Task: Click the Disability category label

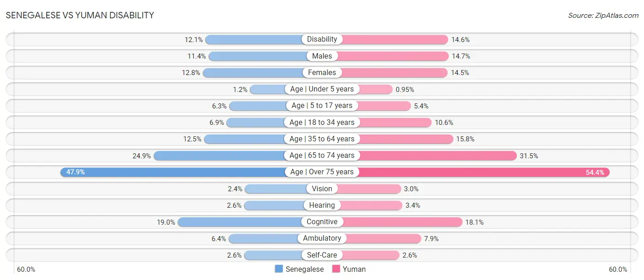Action: 322,39
